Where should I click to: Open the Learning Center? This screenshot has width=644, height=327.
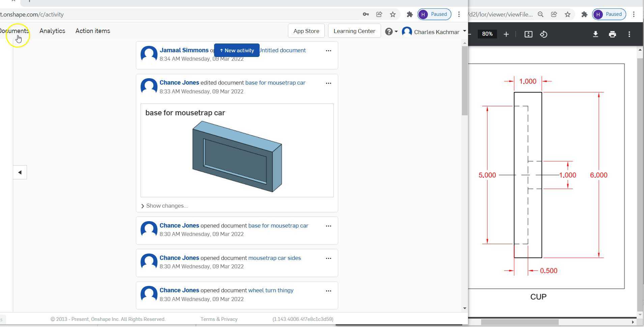pyautogui.click(x=354, y=31)
